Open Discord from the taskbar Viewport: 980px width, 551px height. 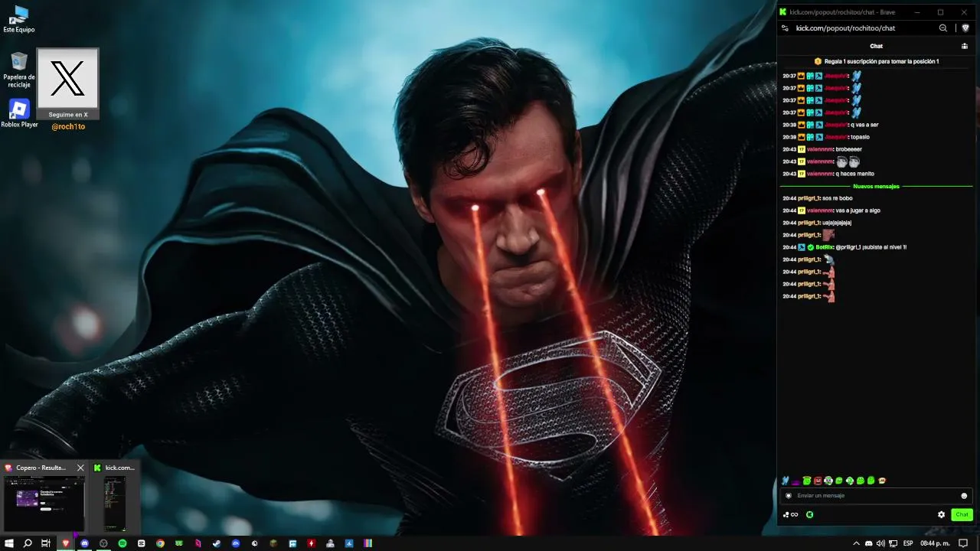(x=84, y=543)
